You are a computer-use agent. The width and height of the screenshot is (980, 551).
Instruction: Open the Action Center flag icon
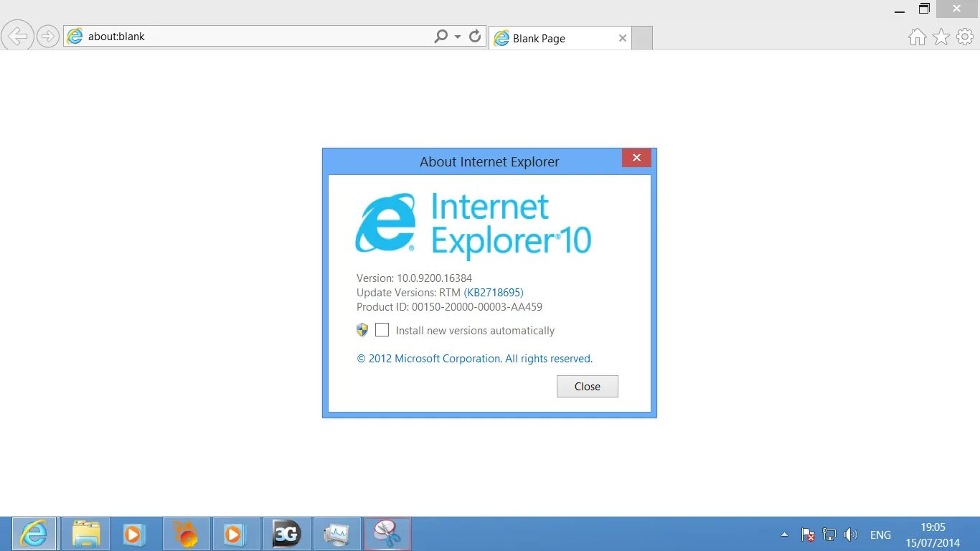[x=808, y=534]
